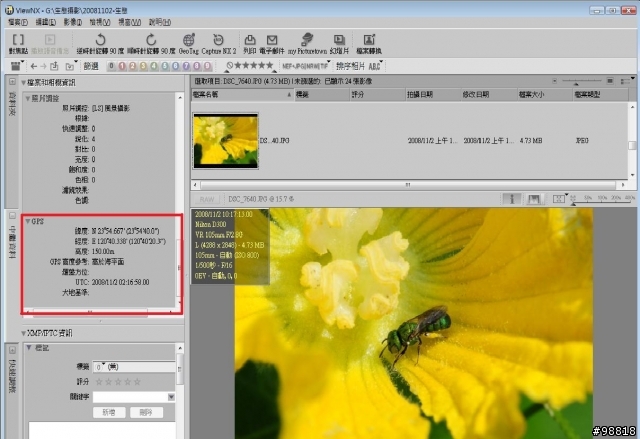
Task: Filter by label number 5
Action: (x=165, y=66)
